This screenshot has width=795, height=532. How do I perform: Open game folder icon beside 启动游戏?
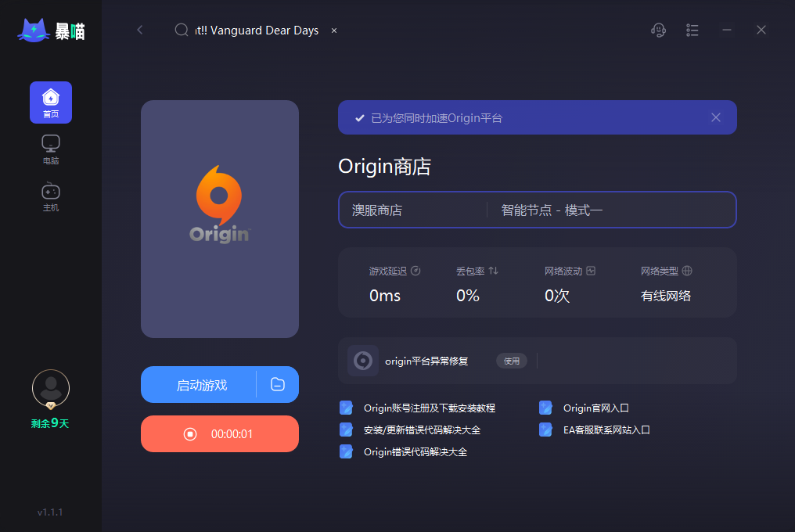[278, 384]
